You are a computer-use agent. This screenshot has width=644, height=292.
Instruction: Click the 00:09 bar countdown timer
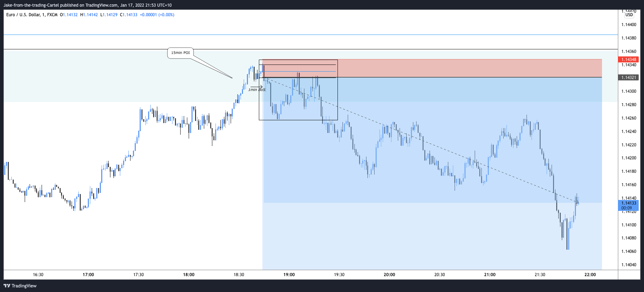tap(627, 208)
